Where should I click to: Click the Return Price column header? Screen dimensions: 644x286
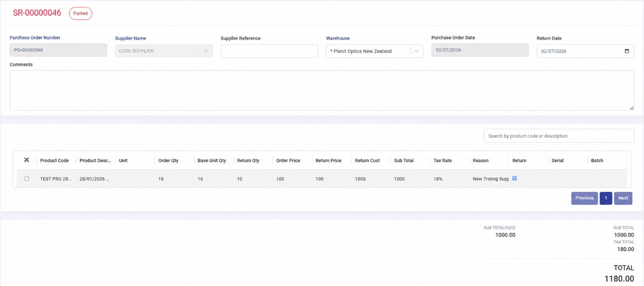click(x=328, y=160)
